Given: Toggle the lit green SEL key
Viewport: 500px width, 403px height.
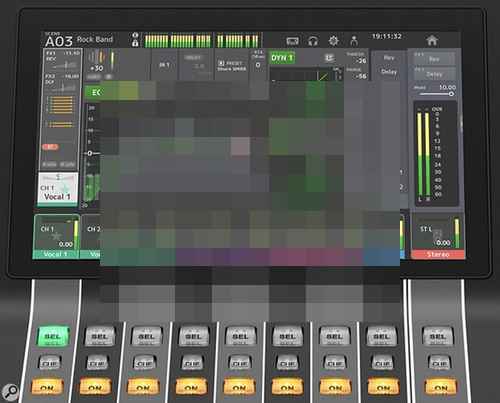Looking at the screenshot, I should tap(53, 336).
